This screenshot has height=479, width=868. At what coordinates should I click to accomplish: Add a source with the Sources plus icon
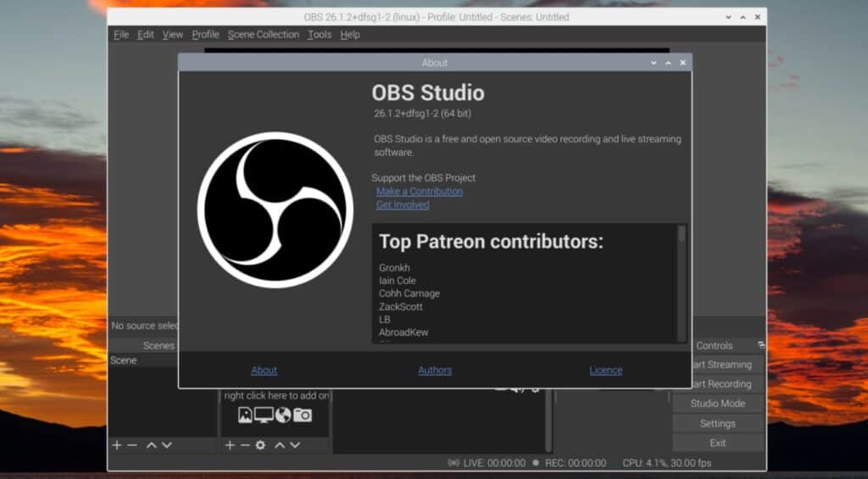click(x=230, y=445)
